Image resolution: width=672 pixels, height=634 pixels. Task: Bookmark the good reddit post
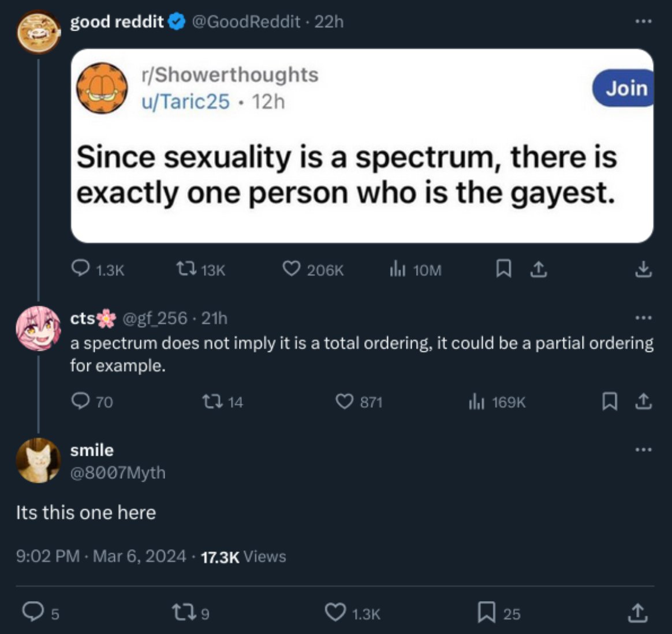point(503,269)
